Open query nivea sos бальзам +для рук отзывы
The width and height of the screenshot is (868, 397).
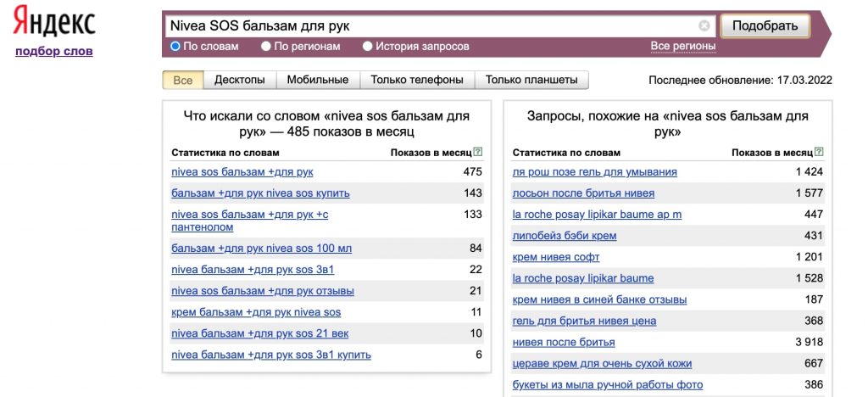pos(263,291)
